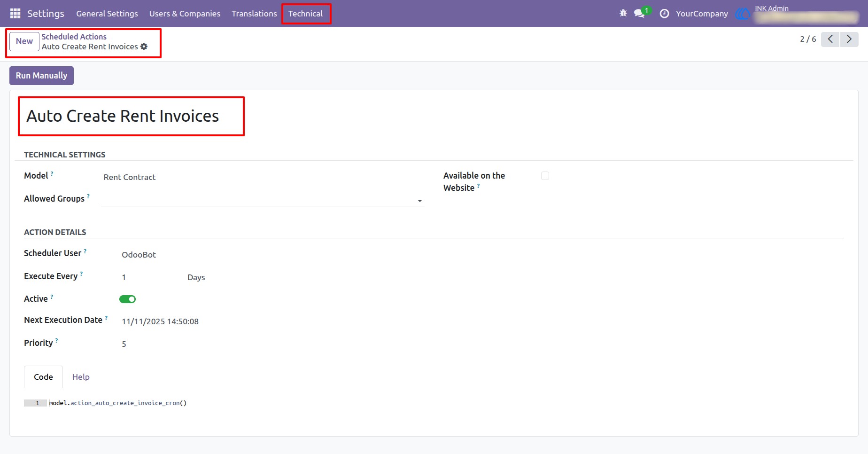The image size is (868, 454).
Task: Open the conversations chat icon
Action: click(x=640, y=14)
